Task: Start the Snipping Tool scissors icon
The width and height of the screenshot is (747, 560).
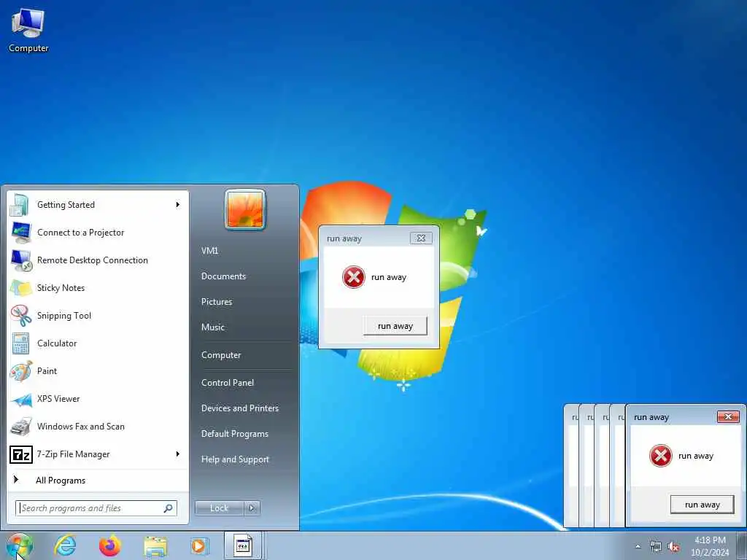Action: tap(20, 316)
